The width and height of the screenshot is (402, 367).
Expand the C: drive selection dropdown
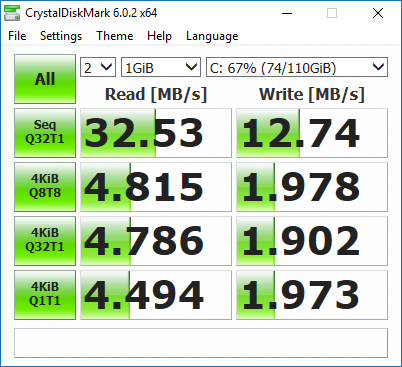point(297,67)
